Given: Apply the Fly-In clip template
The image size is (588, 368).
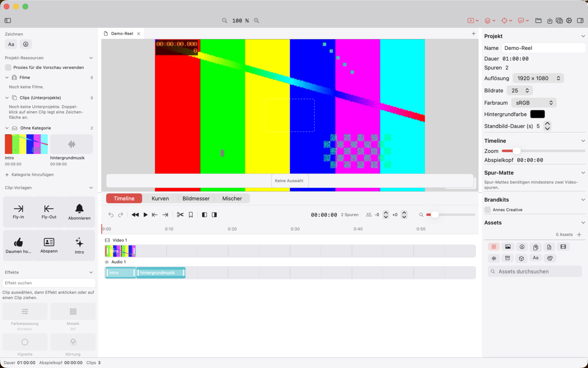Looking at the screenshot, I should [x=18, y=212].
